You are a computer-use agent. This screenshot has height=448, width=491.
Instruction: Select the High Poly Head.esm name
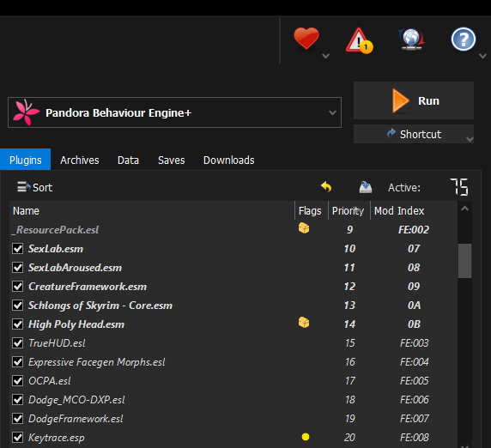click(76, 324)
